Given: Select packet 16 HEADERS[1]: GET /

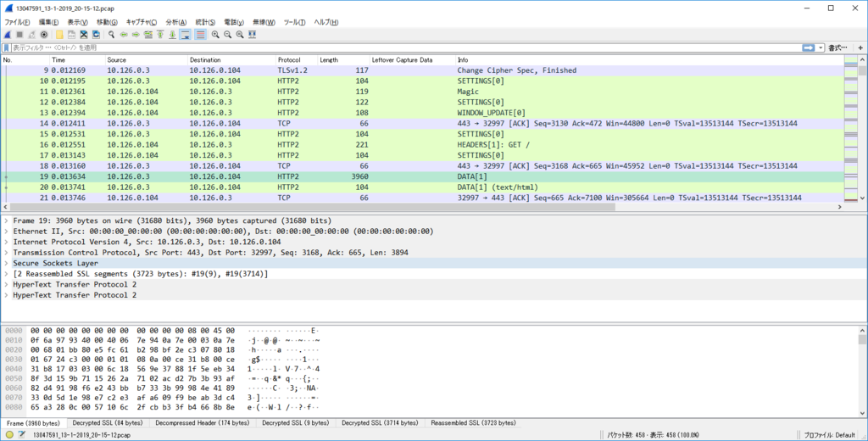Looking at the screenshot, I should (x=423, y=145).
